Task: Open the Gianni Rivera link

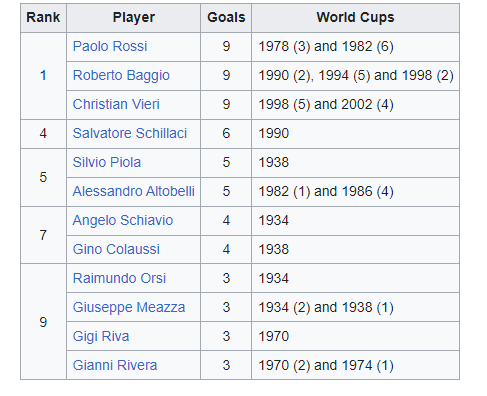Action: coord(115,365)
